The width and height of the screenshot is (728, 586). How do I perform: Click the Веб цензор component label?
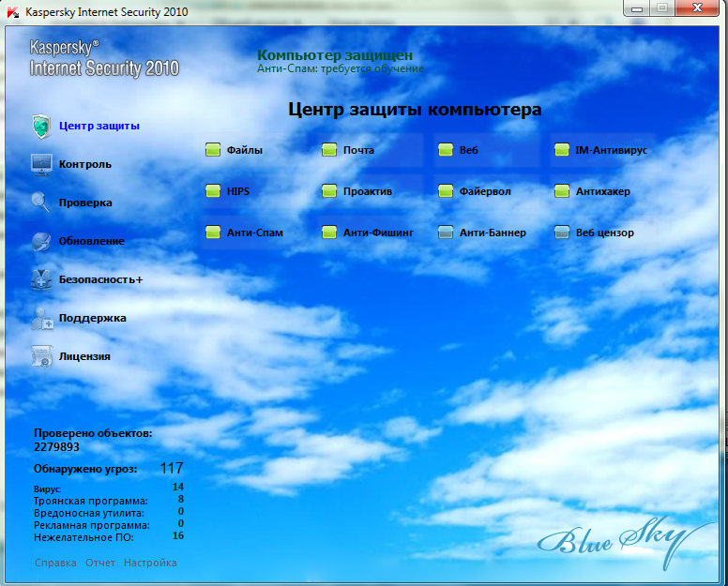pos(604,233)
